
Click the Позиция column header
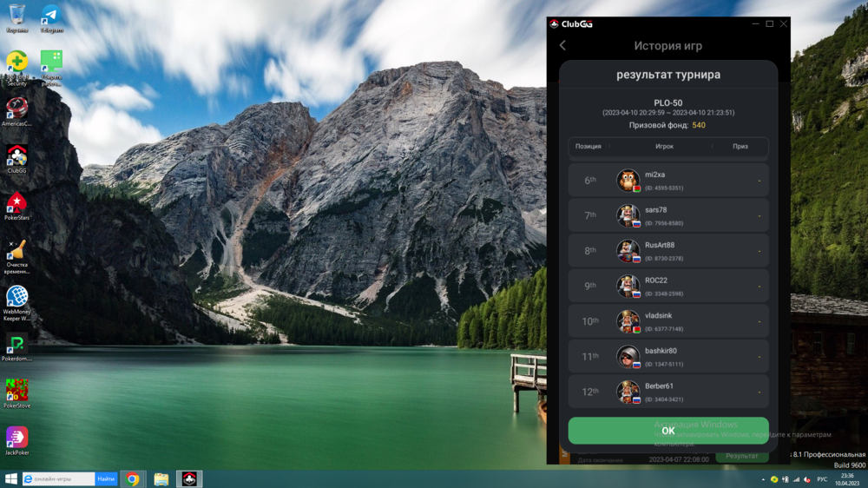(588, 147)
